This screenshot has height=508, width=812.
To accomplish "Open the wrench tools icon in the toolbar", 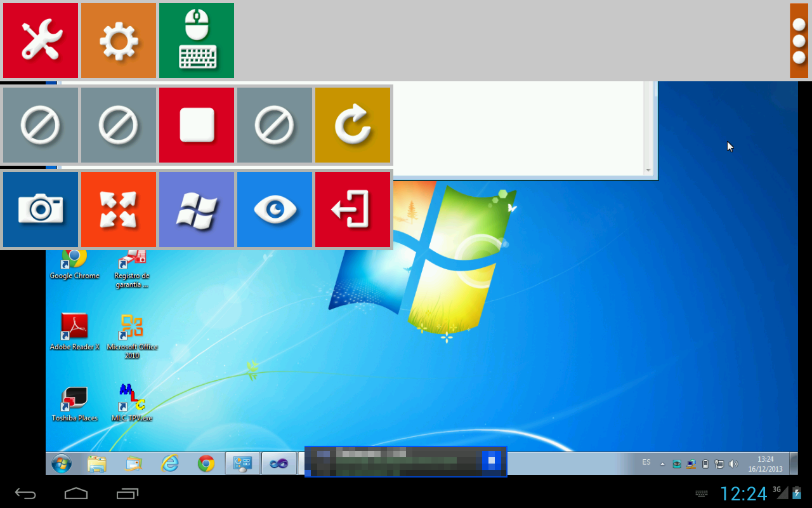I will 40,40.
